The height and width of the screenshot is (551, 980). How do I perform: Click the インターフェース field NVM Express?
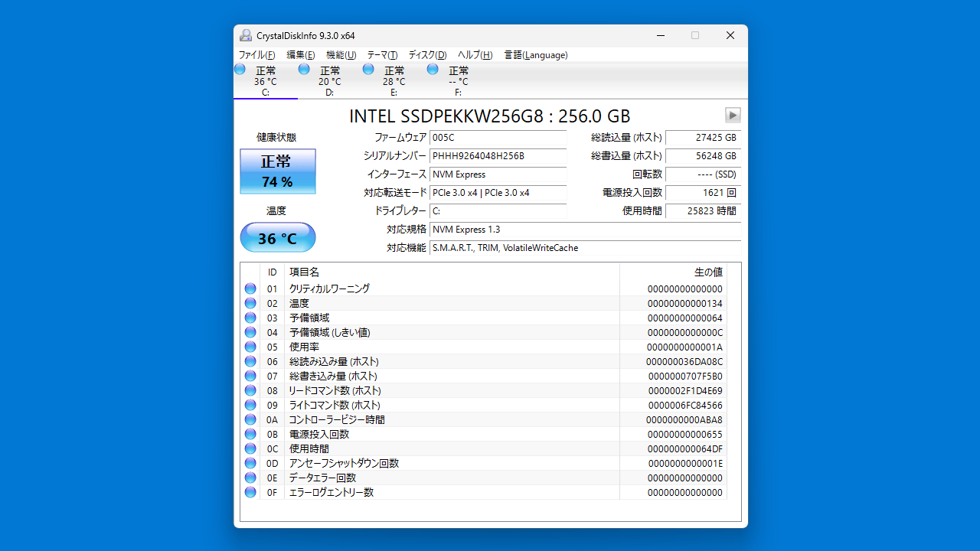(x=498, y=174)
